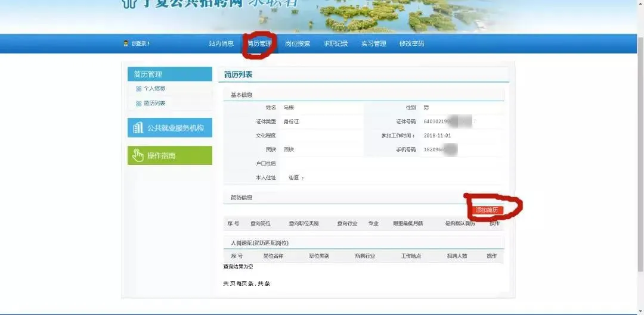The height and width of the screenshot is (315, 644).
Task: Click the grid icon beside 简历列表
Action: click(x=139, y=104)
